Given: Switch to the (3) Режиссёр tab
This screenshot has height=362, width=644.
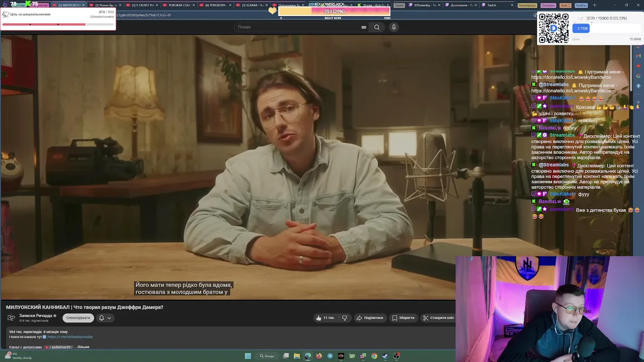Looking at the screenshot, I should (106, 5).
